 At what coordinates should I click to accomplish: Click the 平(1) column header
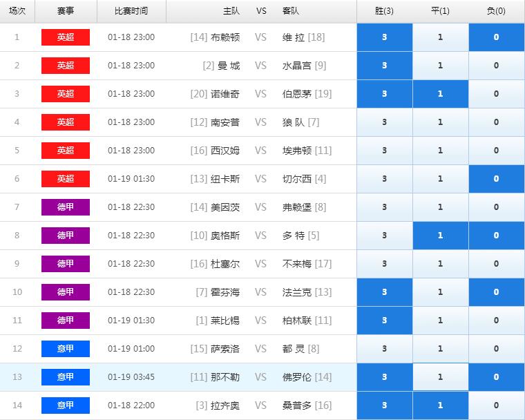(x=440, y=11)
